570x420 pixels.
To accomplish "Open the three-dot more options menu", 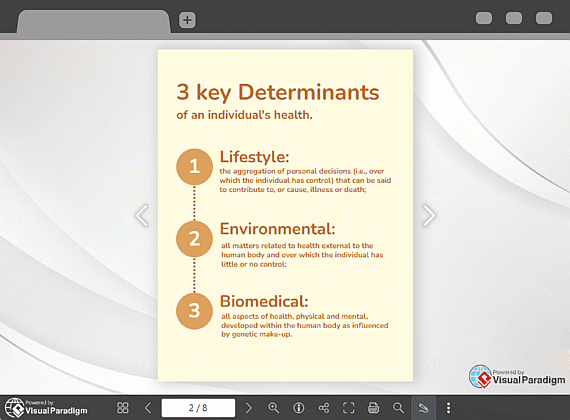I will [448, 408].
